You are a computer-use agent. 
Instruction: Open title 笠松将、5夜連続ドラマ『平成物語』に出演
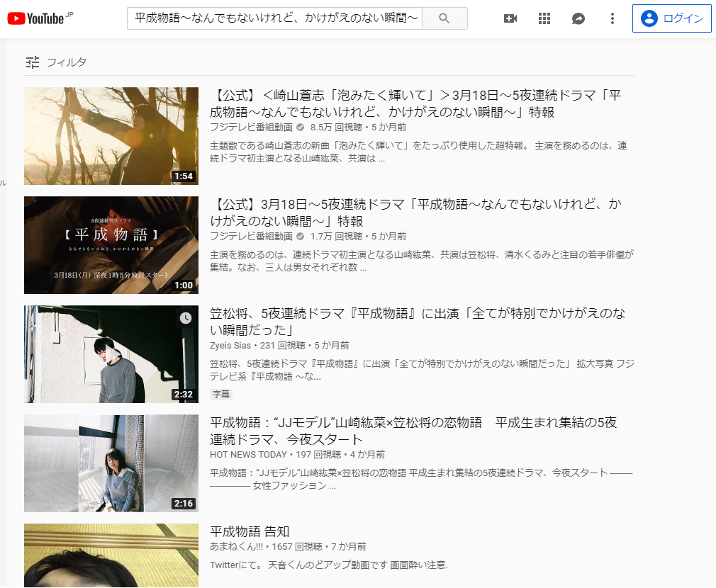(418, 322)
